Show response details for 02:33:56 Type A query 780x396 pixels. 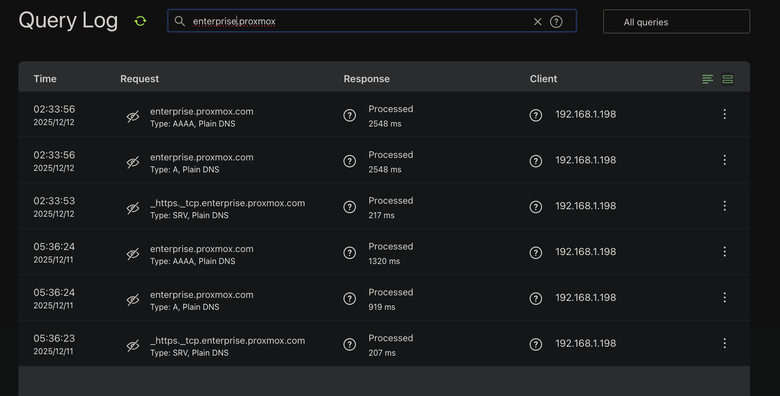coord(350,161)
